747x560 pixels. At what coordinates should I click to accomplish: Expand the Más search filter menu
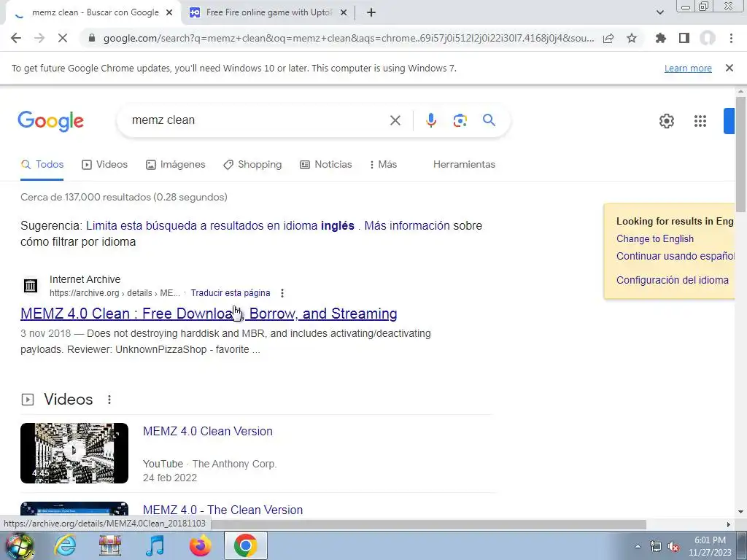[x=383, y=164]
